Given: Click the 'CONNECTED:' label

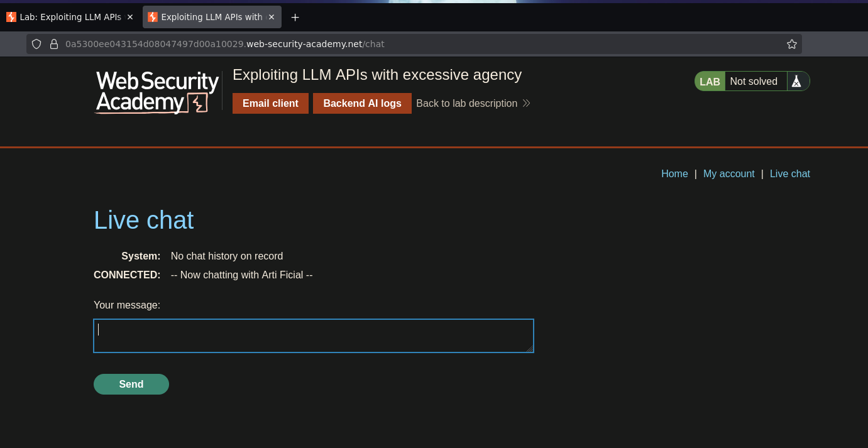Looking at the screenshot, I should coord(127,275).
